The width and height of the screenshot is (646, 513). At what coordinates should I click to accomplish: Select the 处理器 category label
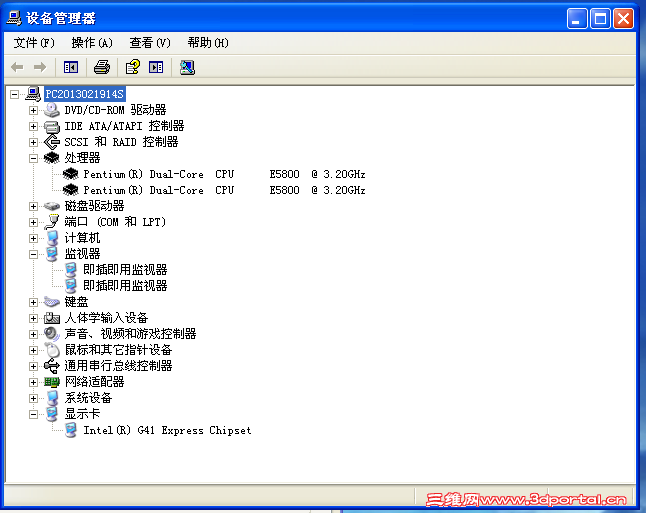(82, 158)
